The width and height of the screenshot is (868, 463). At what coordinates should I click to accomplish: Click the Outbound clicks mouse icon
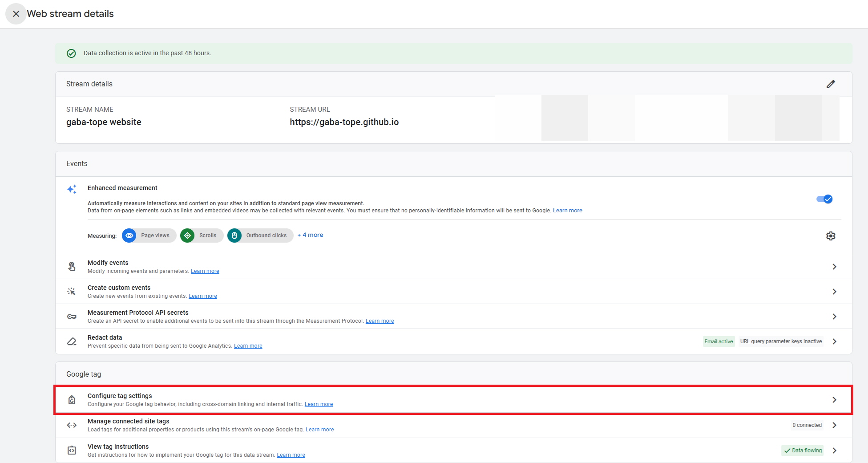pyautogui.click(x=234, y=236)
